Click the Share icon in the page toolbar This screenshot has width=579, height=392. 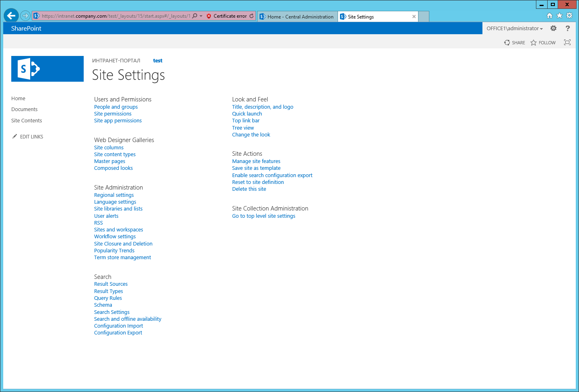(x=507, y=43)
